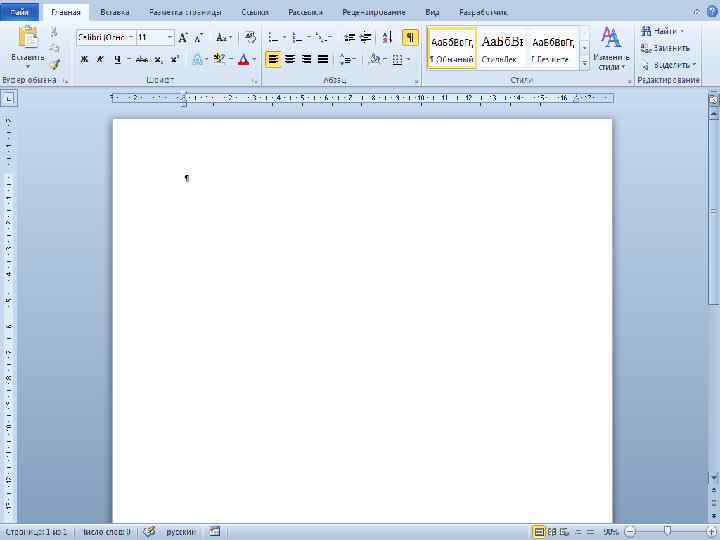Click the Superscript icon
The width and height of the screenshot is (720, 540).
coord(174,59)
